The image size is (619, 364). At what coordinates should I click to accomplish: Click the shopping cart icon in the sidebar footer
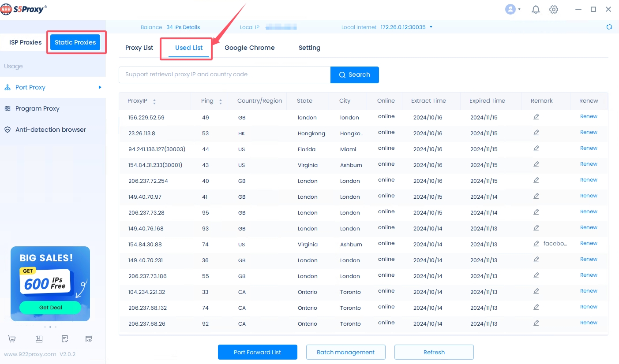click(12, 339)
